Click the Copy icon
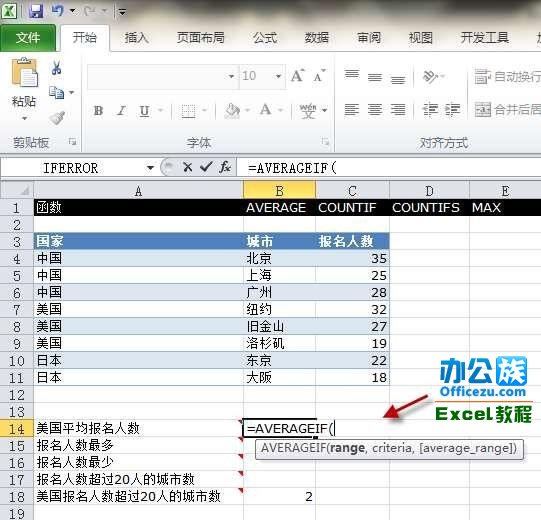 click(57, 92)
